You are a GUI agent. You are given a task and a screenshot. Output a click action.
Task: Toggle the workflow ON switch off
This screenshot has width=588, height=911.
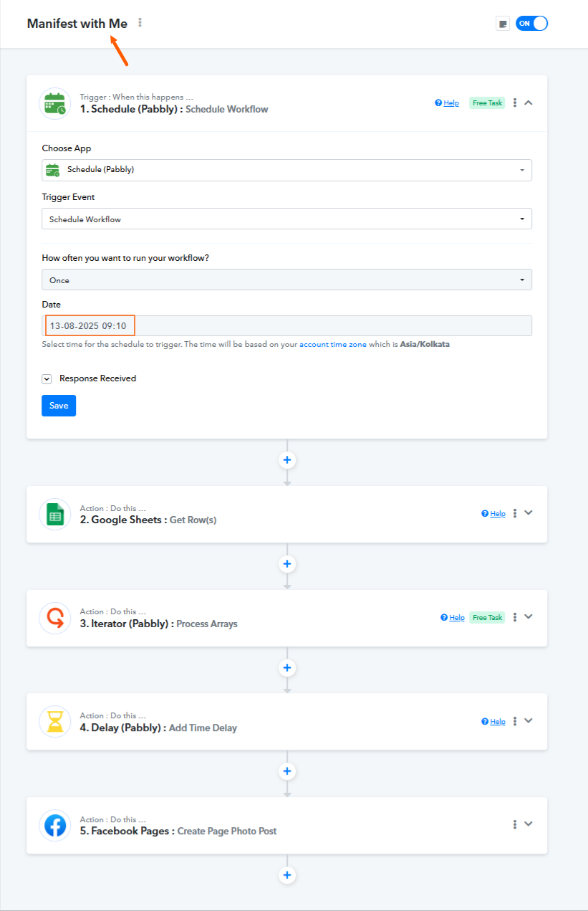tap(531, 24)
